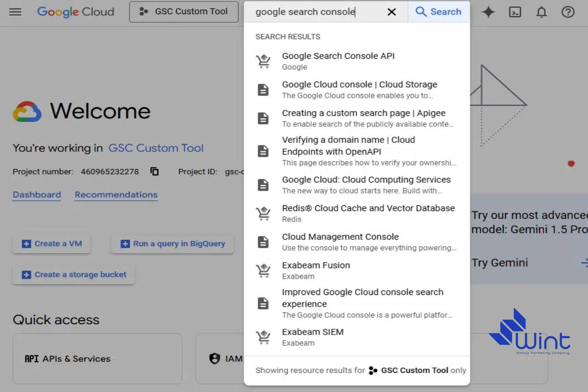Select Exabeam SIEM result

tap(357, 337)
